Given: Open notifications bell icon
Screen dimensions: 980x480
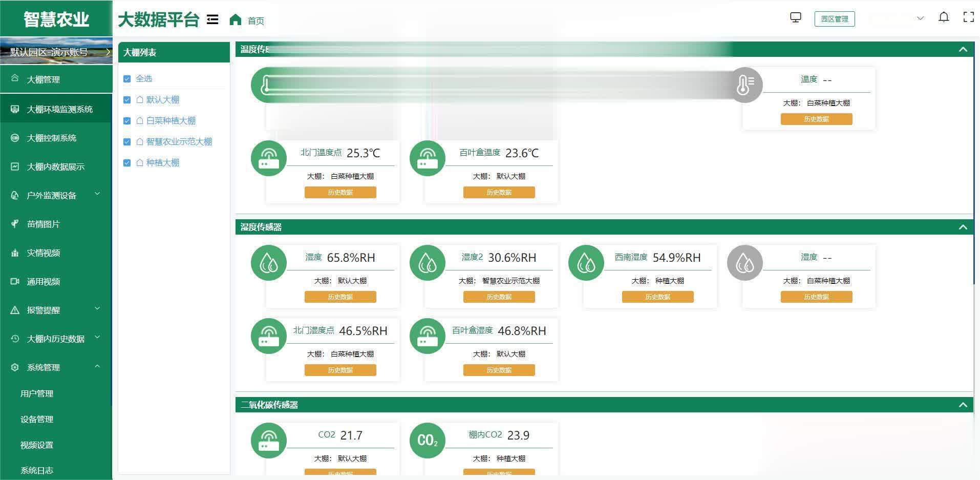Looking at the screenshot, I should (943, 17).
